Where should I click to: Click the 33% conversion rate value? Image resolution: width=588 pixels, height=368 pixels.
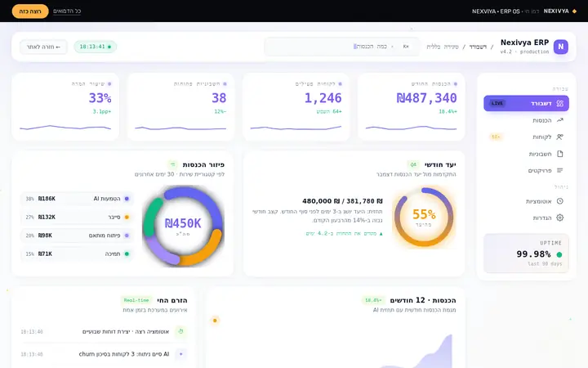coord(100,98)
